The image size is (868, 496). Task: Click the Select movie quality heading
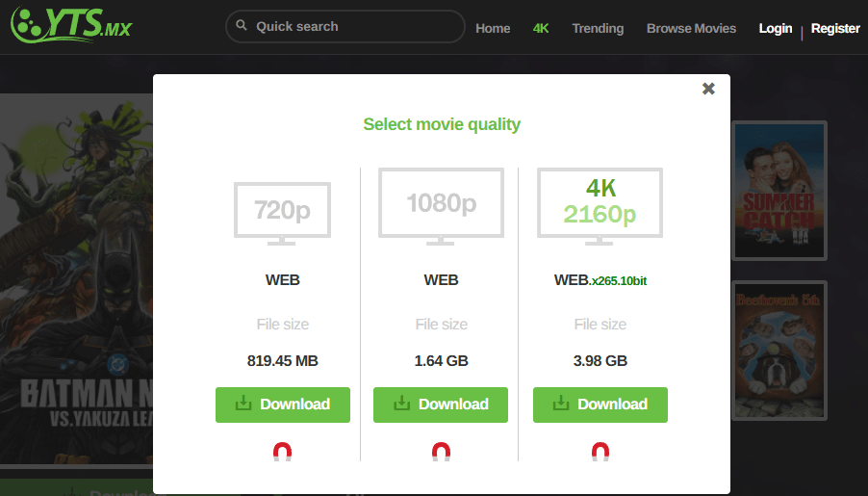(442, 124)
